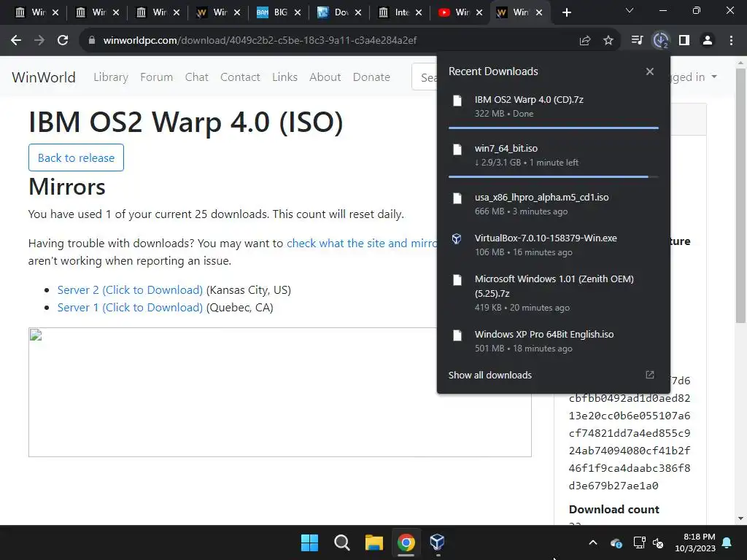
Task: Click VirtualBox-7.0.10-158379-Win.exe file icon
Action: click(x=457, y=238)
